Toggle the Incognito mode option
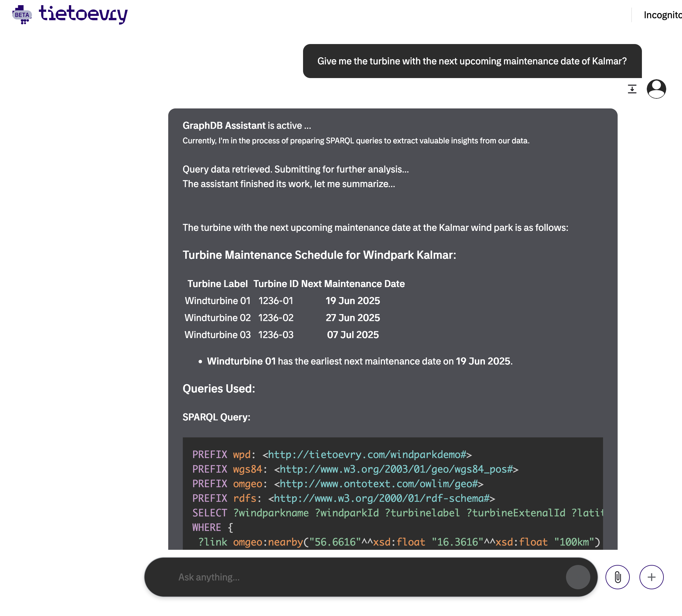This screenshot has width=682, height=616. pyautogui.click(x=662, y=15)
